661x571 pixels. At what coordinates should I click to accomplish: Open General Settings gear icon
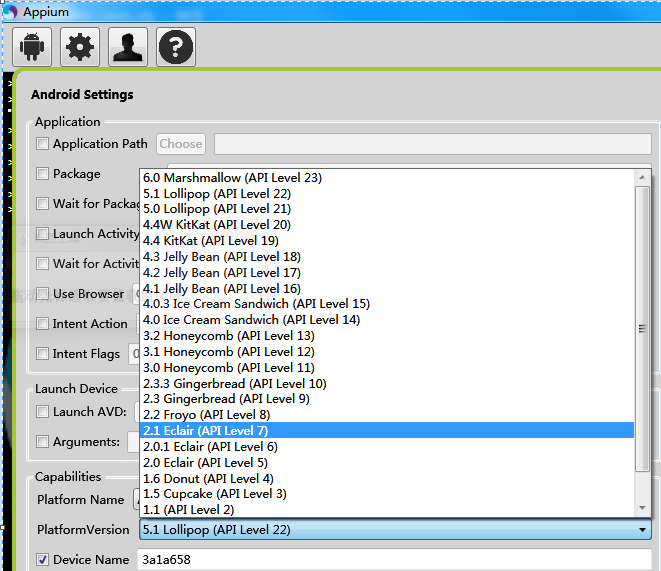tap(80, 47)
